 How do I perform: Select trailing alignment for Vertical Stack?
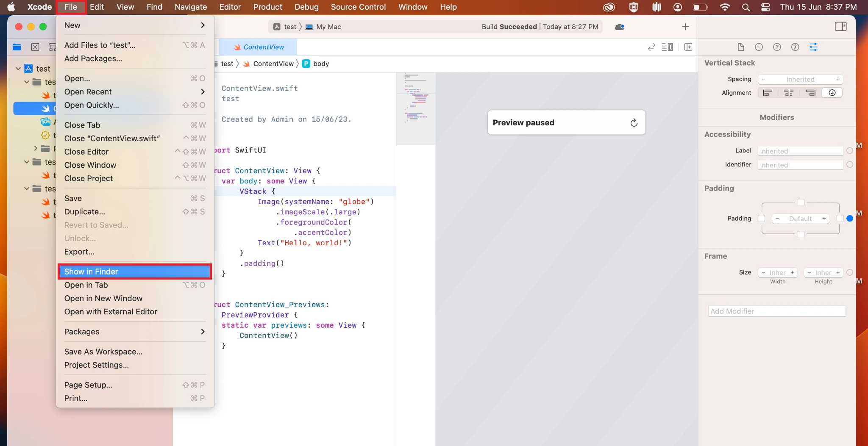811,93
